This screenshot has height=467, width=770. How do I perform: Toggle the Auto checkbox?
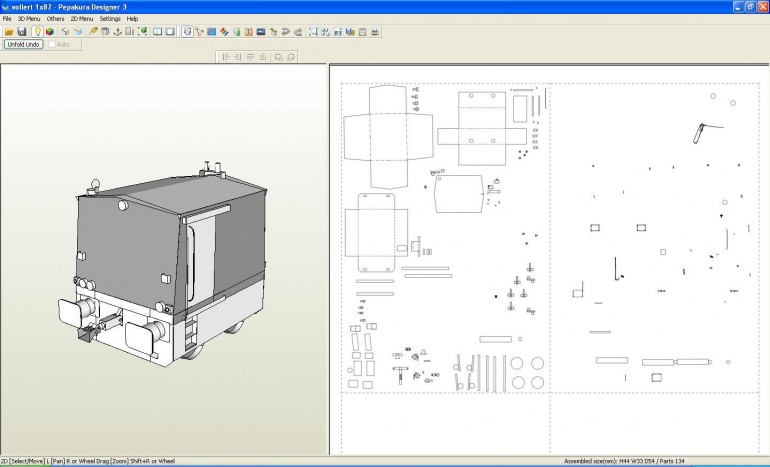coord(52,44)
